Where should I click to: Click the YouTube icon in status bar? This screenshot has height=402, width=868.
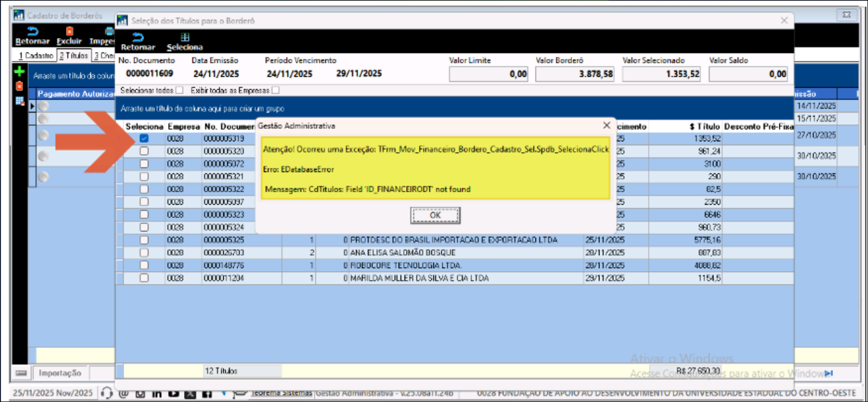click(x=174, y=394)
